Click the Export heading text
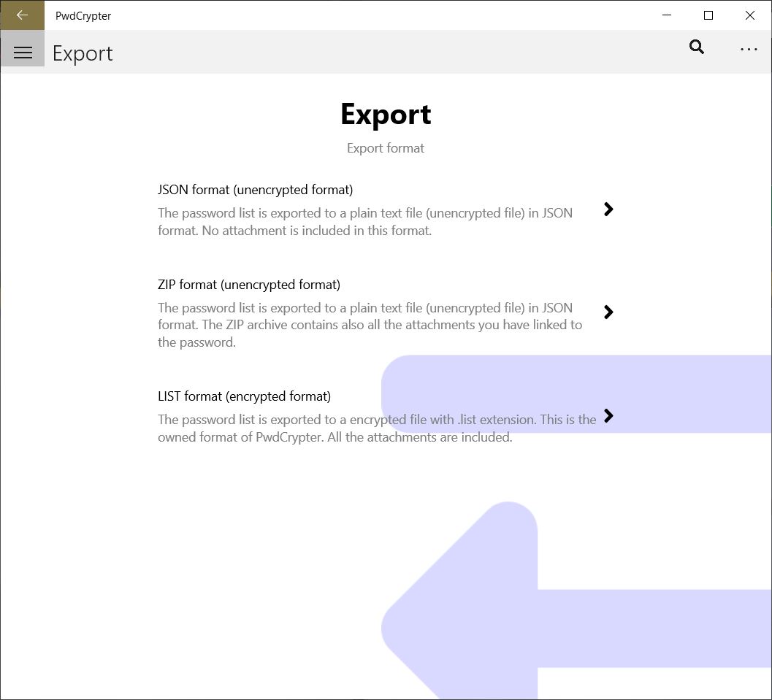Viewport: 772px width, 700px height. click(385, 114)
